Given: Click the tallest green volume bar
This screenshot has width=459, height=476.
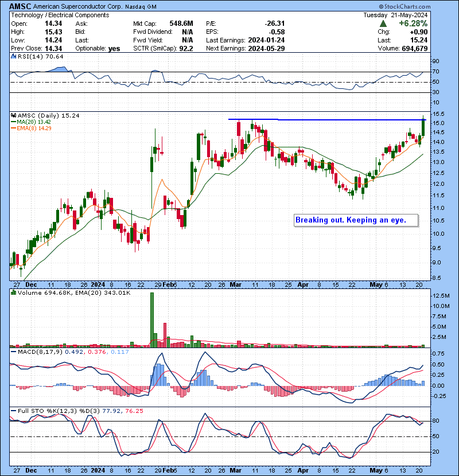Looking at the screenshot, I should tap(152, 319).
